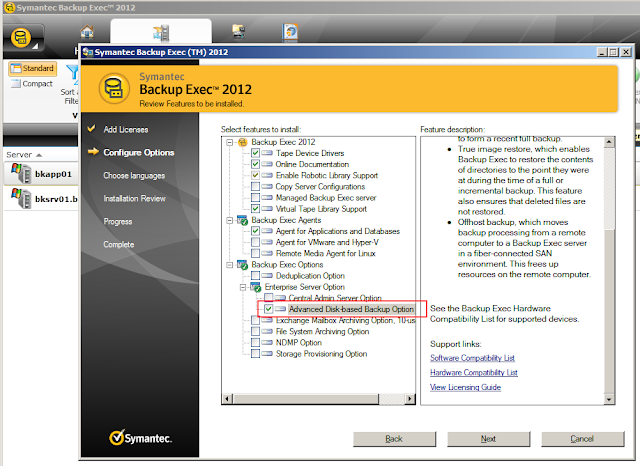
Task: Uncheck Advanced Disk-based Backup Option
Action: 269,309
